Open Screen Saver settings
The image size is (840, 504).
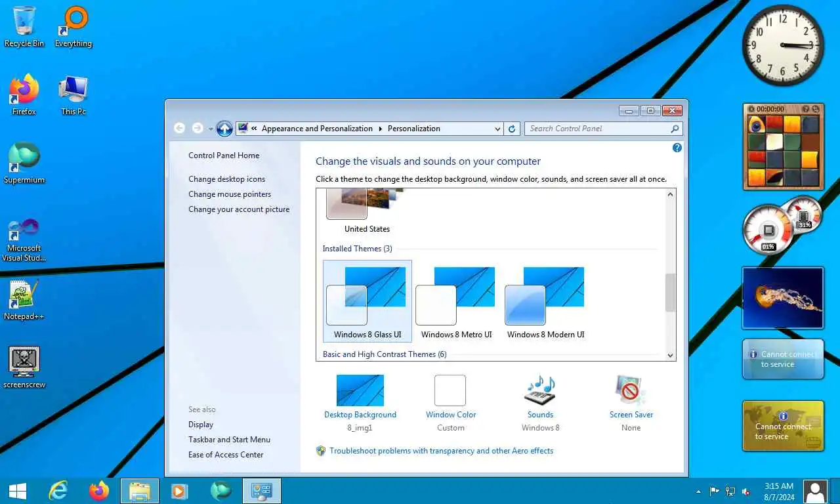pos(631,402)
